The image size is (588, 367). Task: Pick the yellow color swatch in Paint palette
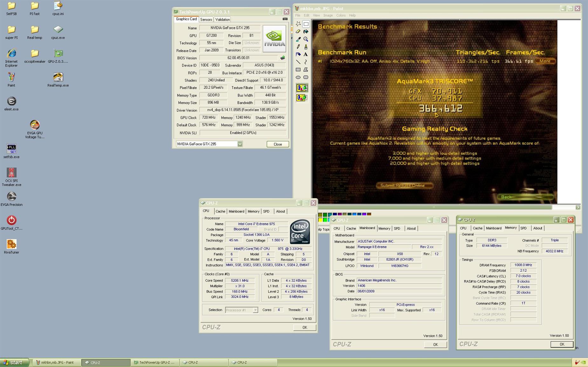[320, 220]
